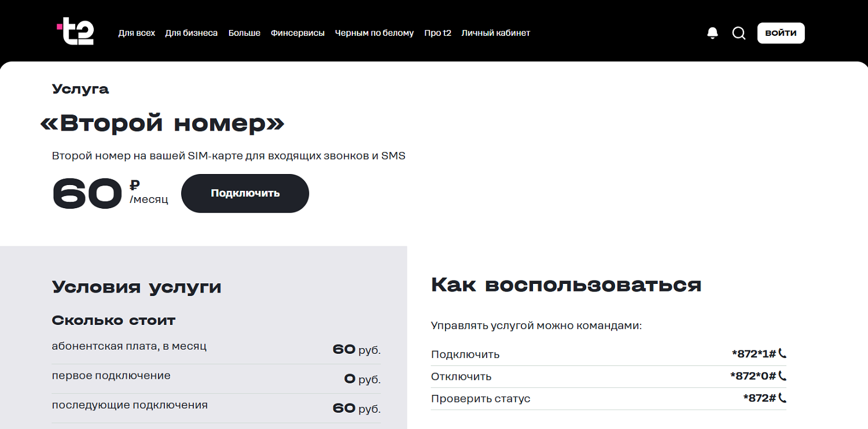Dial *872*0# via phone icon
The image size is (868, 429).
pyautogui.click(x=782, y=375)
